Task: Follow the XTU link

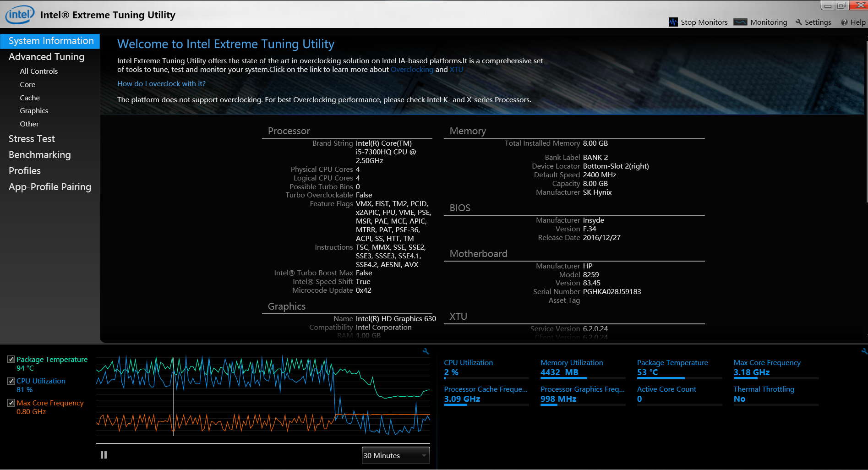Action: tap(456, 70)
